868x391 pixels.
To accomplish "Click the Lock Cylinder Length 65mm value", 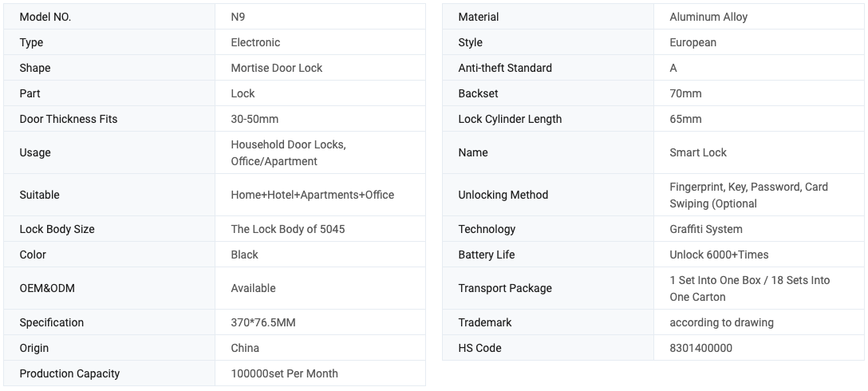I will [685, 119].
